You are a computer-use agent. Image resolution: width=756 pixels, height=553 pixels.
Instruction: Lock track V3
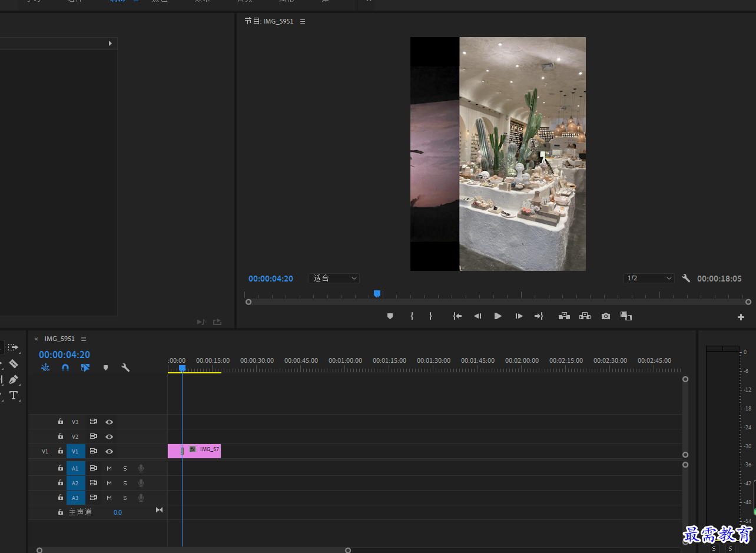click(60, 422)
